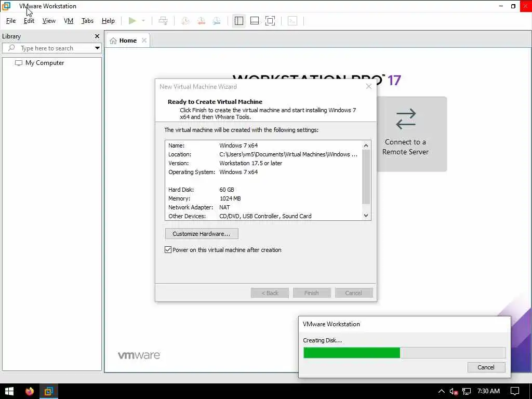The image size is (532, 399).
Task: Open the Windows Start menu
Action: tap(9, 391)
